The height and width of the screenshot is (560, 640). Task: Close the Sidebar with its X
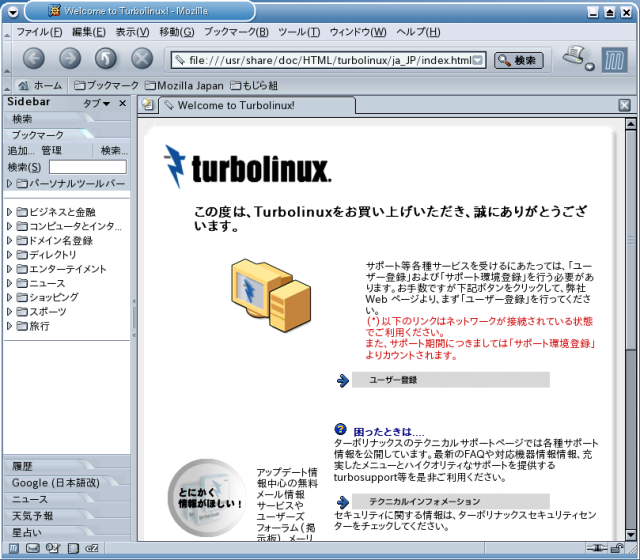(122, 103)
